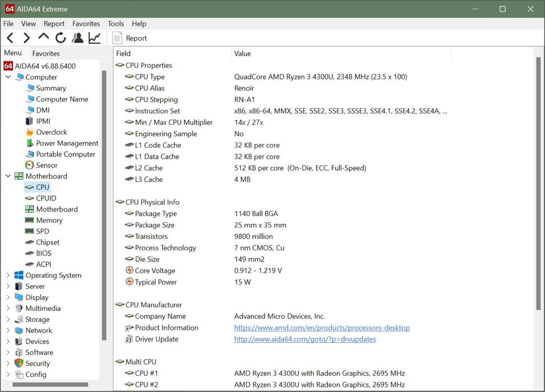
Task: Click the Back navigation arrow
Action: pyautogui.click(x=10, y=38)
